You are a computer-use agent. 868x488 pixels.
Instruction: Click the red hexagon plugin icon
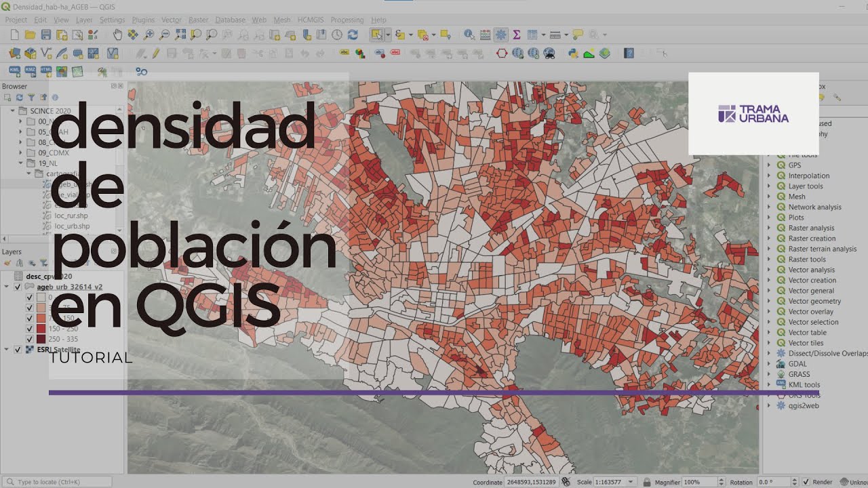click(501, 53)
